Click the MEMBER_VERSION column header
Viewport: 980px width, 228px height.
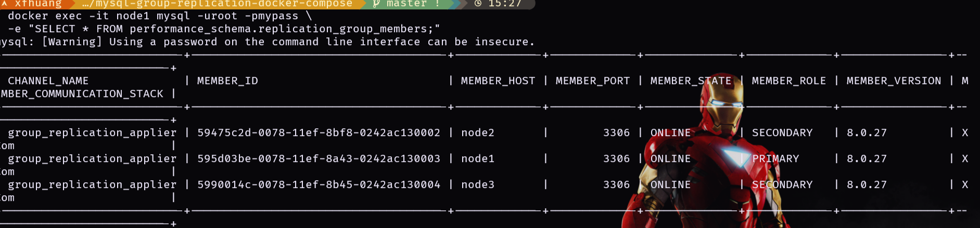pyautogui.click(x=894, y=81)
